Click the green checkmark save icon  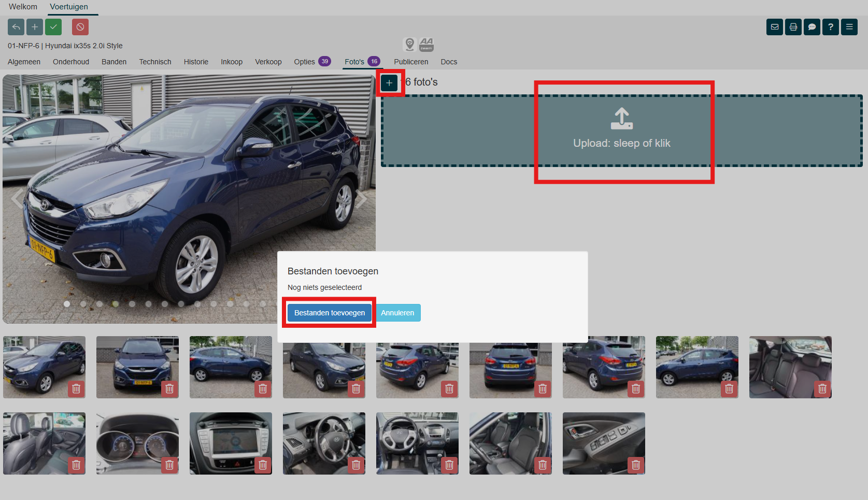point(53,27)
